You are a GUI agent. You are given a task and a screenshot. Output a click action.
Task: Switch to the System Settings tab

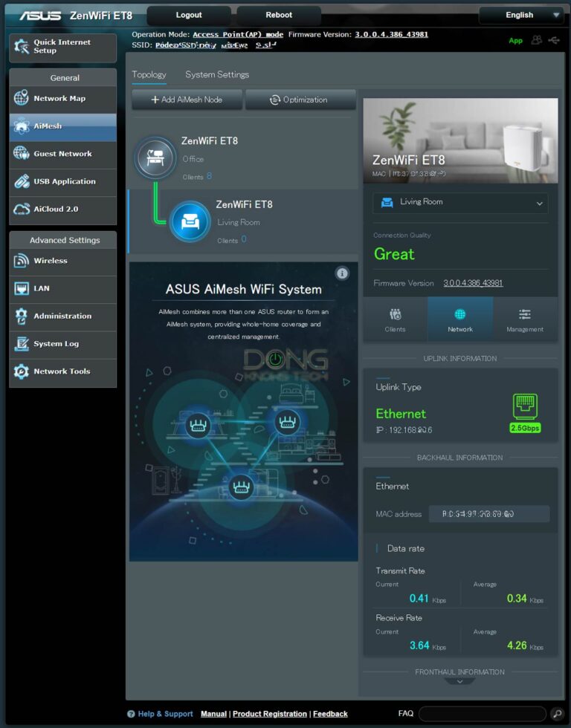tap(217, 74)
